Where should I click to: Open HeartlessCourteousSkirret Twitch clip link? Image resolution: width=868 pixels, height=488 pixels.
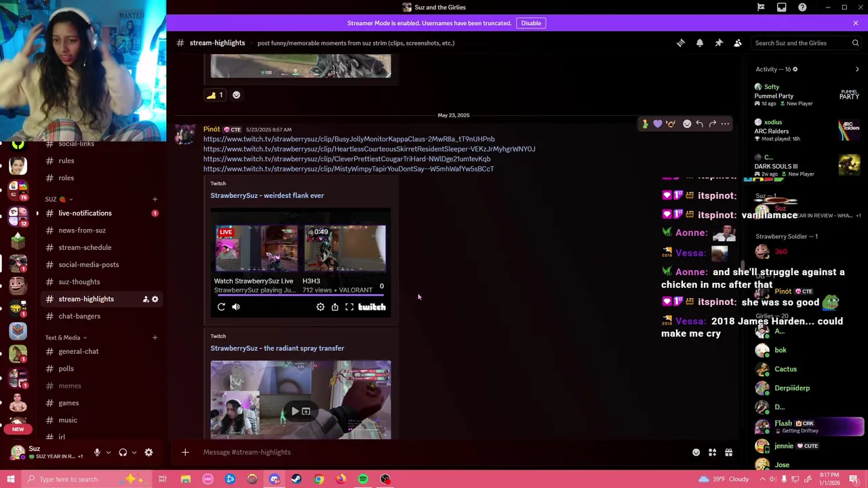coord(369,149)
